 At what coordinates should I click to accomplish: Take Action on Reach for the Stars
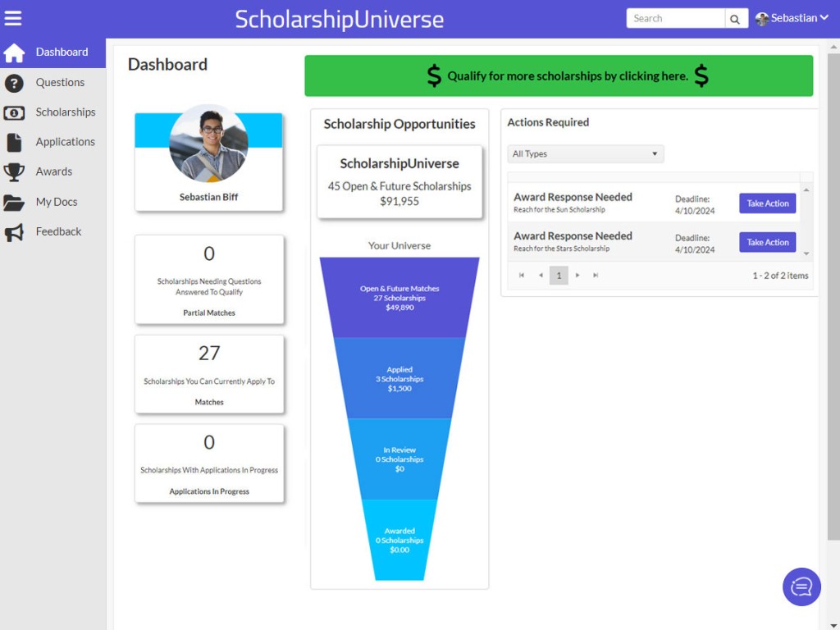767,243
